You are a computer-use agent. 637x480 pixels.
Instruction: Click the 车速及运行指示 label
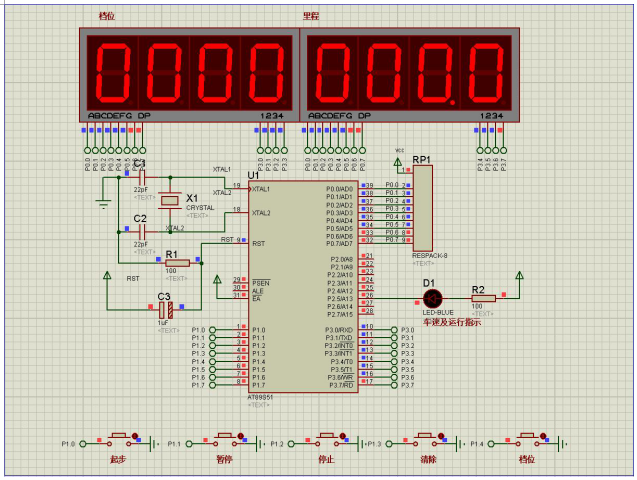[x=452, y=322]
